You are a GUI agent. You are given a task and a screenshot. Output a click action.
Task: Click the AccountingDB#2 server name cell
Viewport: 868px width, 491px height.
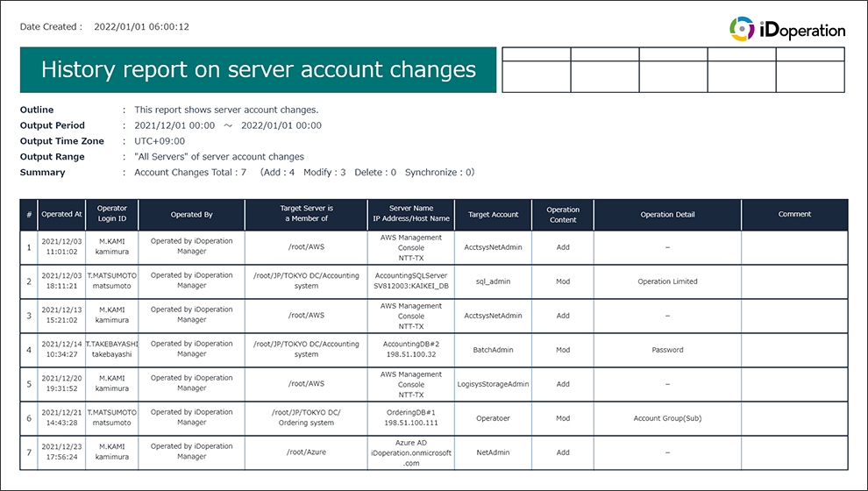411,350
